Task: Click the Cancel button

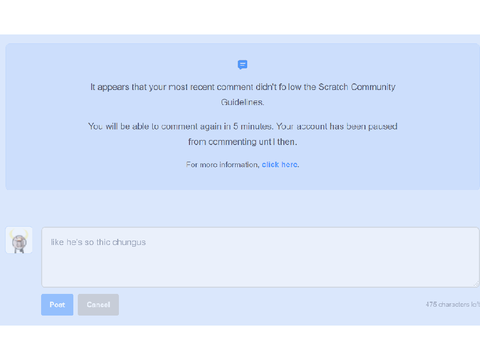Action: [98, 305]
